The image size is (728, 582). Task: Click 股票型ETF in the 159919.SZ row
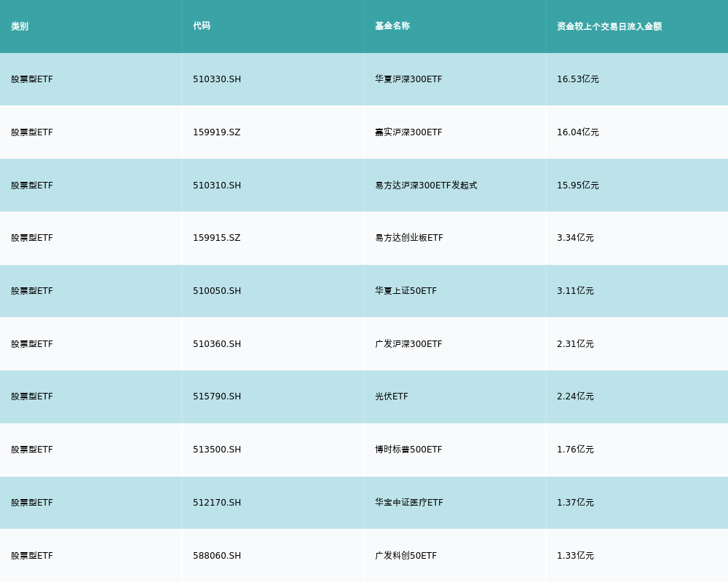32,132
